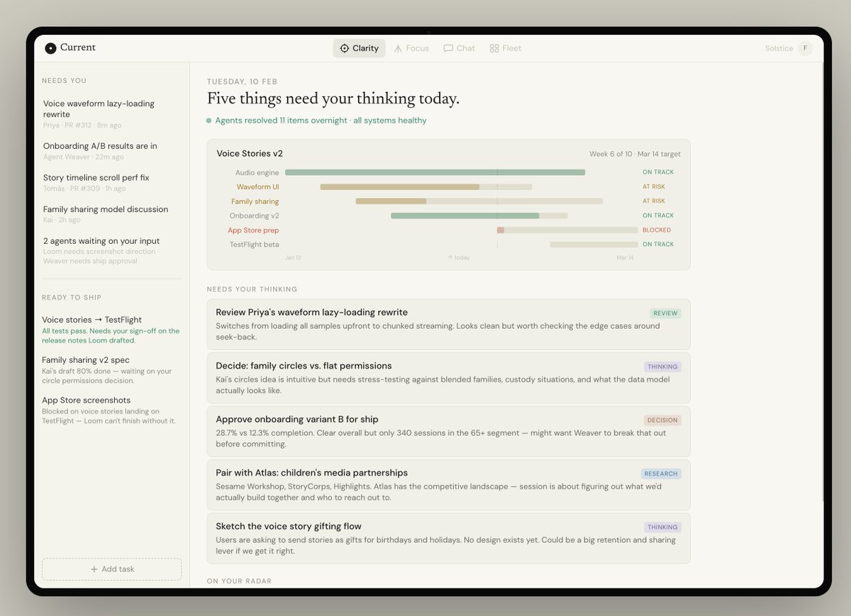Screen dimensions: 851x616
Task: Click the REVIEW tag badge
Action: coord(665,313)
